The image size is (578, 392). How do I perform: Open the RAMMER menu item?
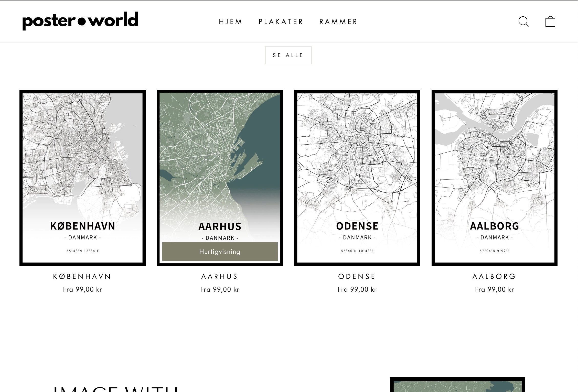[338, 22]
